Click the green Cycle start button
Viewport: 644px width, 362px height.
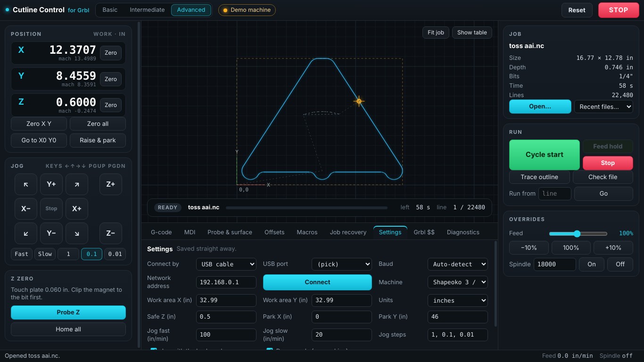click(x=545, y=155)
